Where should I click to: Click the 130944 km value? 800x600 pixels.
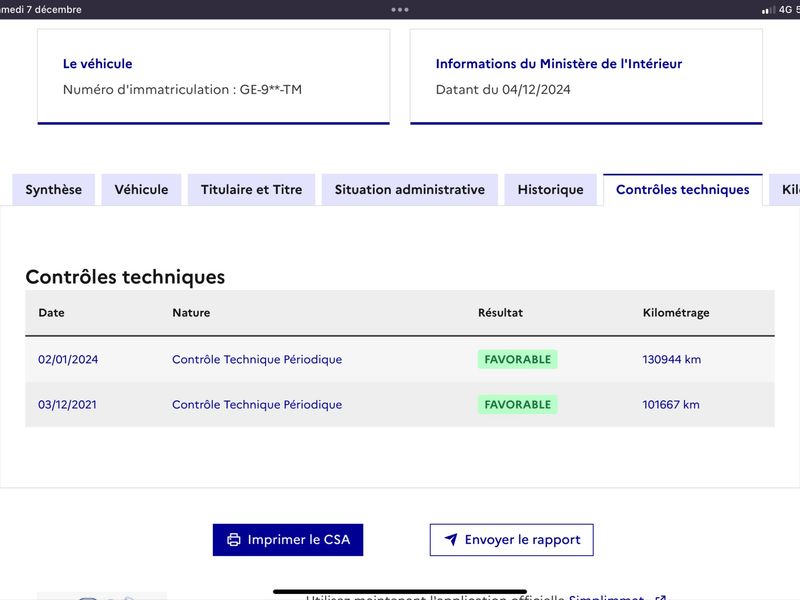pos(671,360)
